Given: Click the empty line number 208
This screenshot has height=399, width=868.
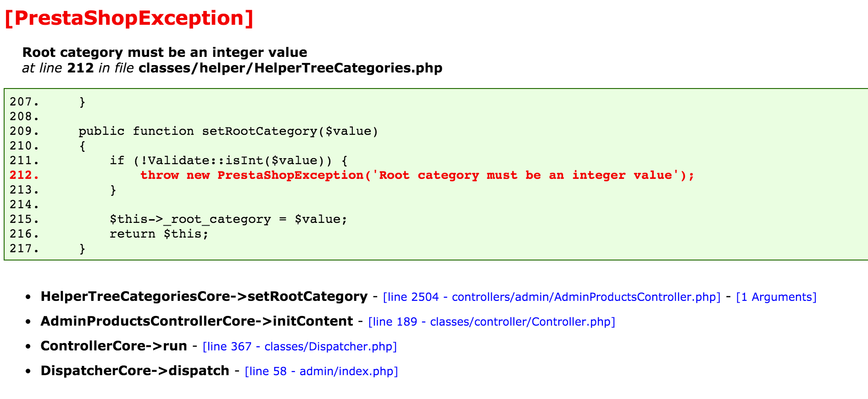Looking at the screenshot, I should point(24,116).
